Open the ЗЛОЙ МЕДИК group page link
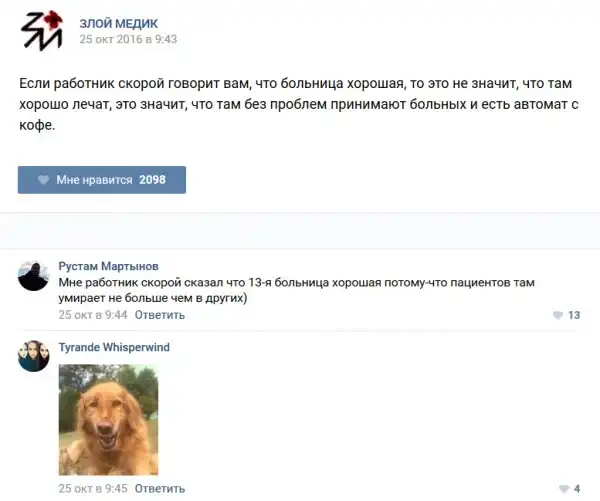Screen dimensions: 600x501 (x=119, y=23)
